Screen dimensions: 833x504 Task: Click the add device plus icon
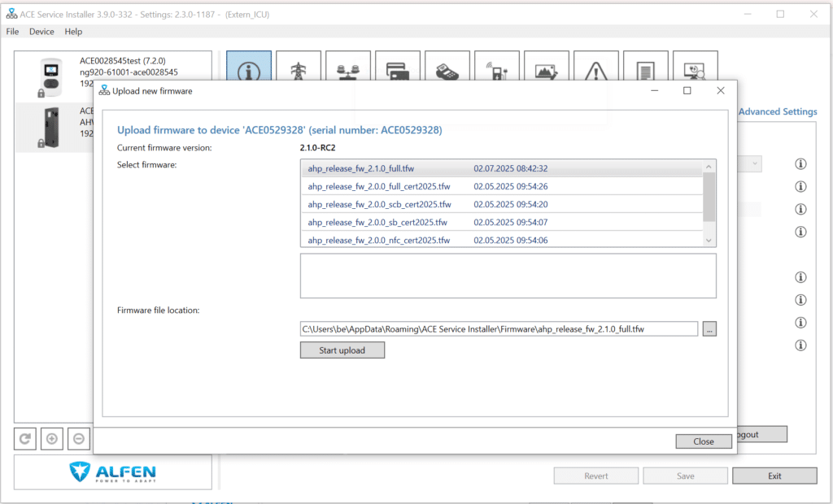52,439
